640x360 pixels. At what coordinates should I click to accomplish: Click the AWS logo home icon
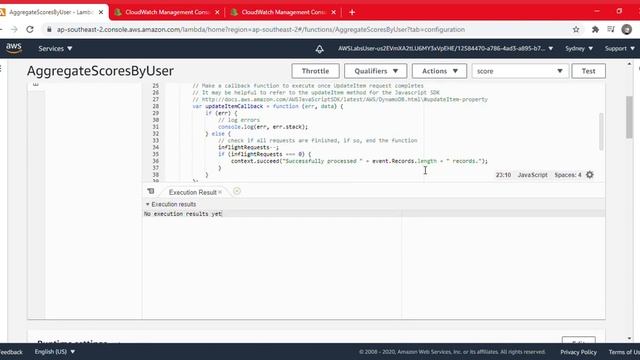tap(13, 48)
